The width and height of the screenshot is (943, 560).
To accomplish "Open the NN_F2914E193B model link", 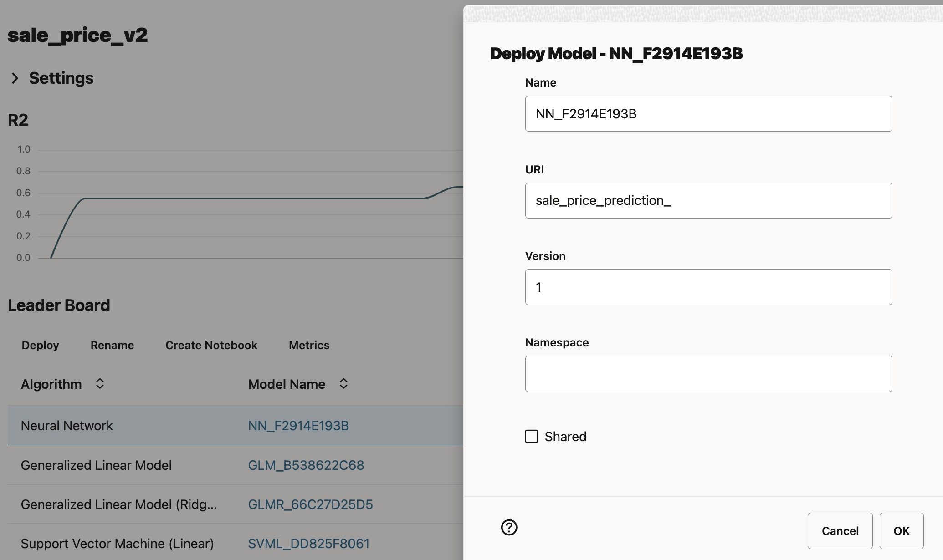I will point(298,426).
